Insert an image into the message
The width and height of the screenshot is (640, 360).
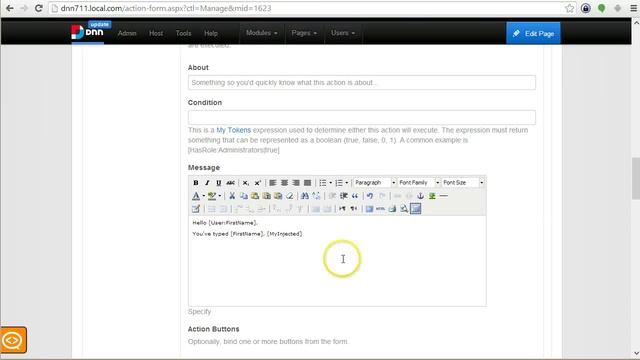click(x=432, y=196)
